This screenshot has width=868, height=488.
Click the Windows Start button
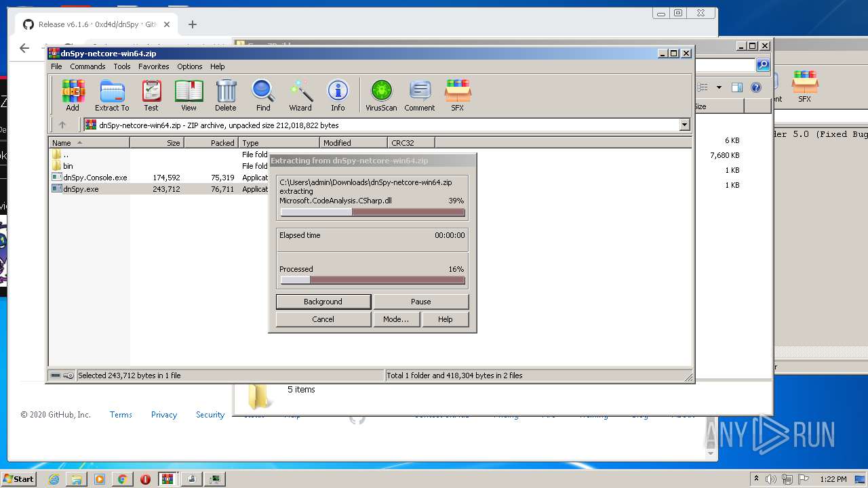18,479
